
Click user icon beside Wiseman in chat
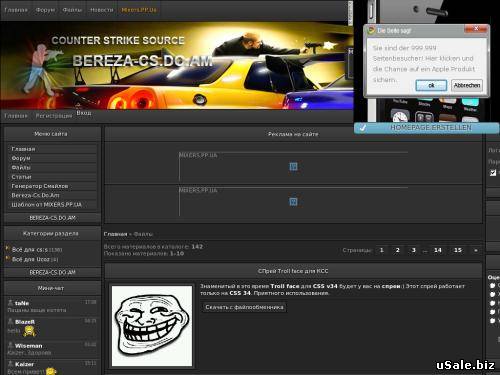click(10, 345)
